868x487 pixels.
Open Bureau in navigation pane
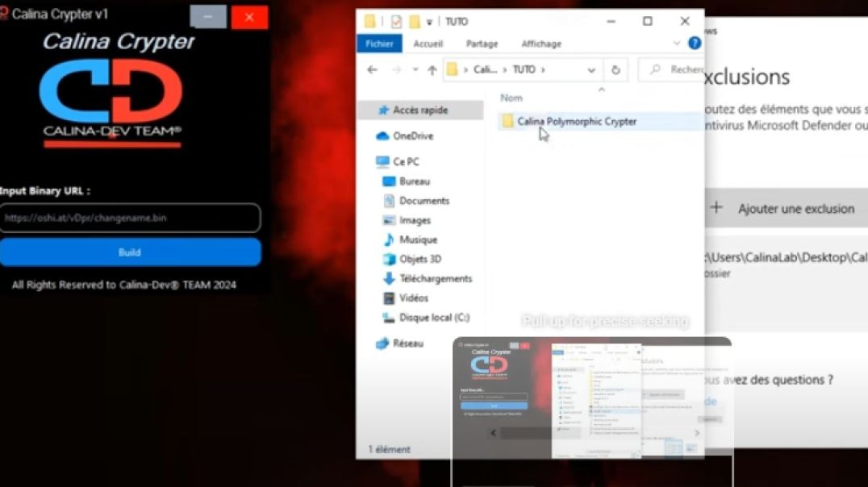(415, 181)
